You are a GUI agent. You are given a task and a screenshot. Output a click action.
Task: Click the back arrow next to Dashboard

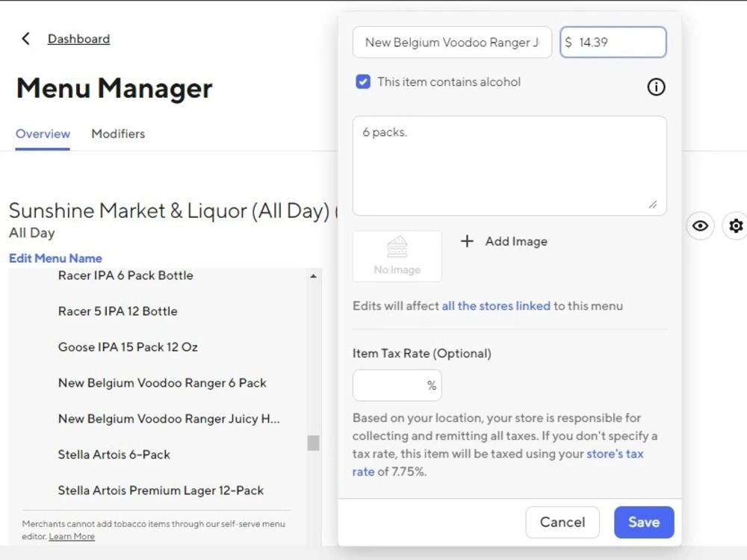point(25,39)
